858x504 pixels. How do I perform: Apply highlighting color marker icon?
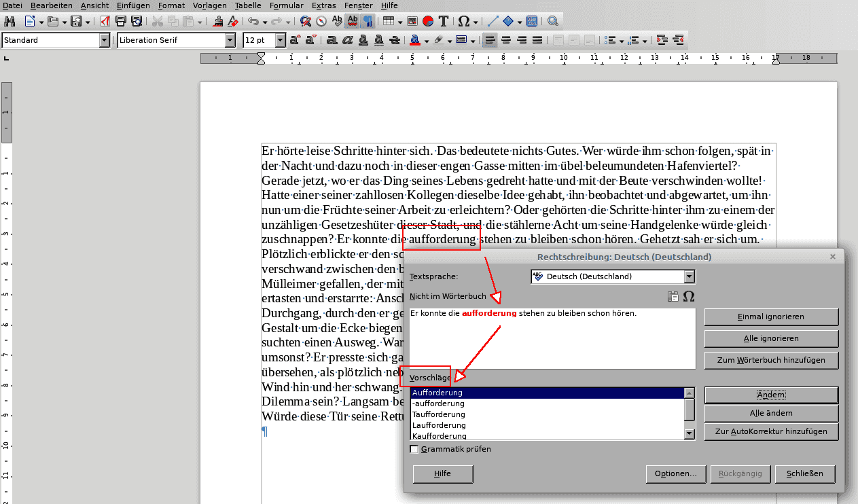point(439,40)
